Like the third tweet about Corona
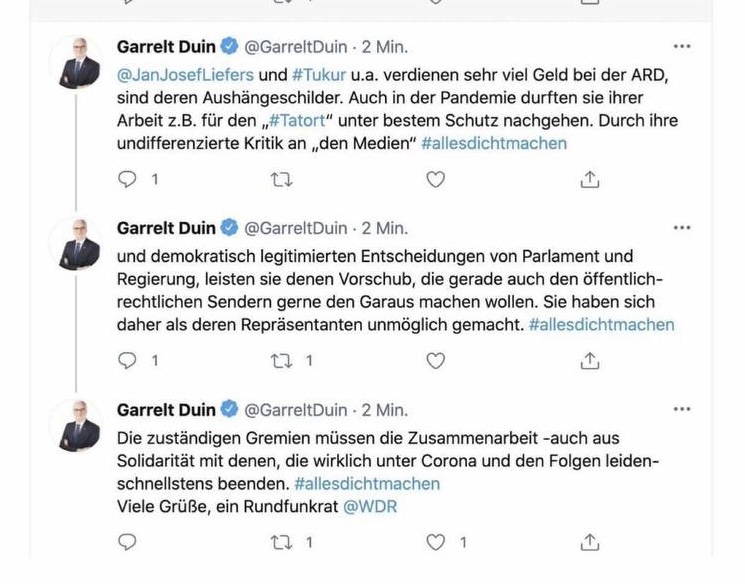This screenshot has height=584, width=745. 436,543
